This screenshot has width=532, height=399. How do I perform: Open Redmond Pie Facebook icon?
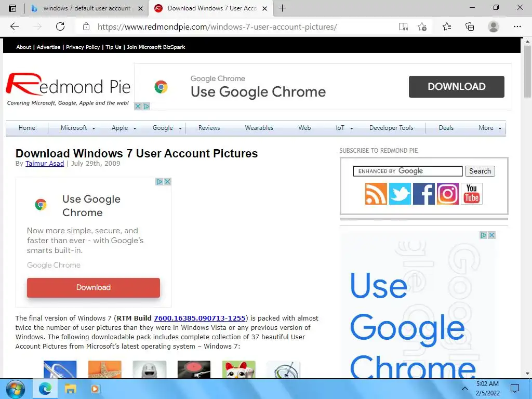[424, 194]
